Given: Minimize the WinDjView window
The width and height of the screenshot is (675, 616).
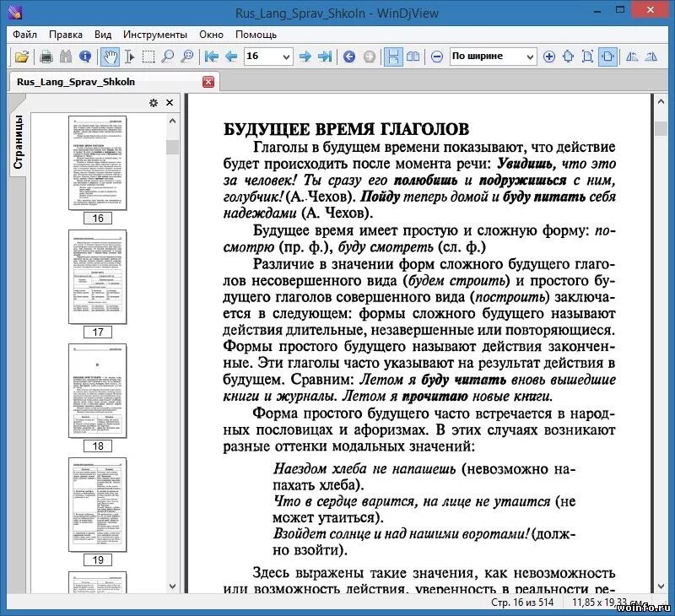Looking at the screenshot, I should [x=597, y=11].
